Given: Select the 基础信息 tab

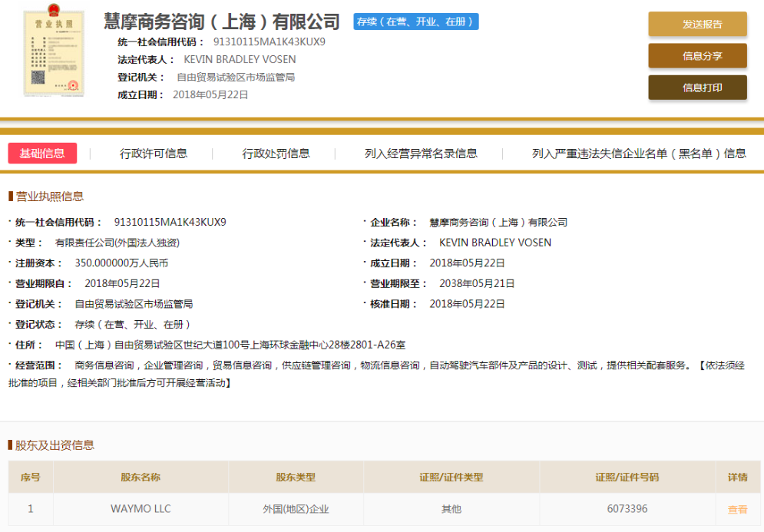Looking at the screenshot, I should [42, 153].
